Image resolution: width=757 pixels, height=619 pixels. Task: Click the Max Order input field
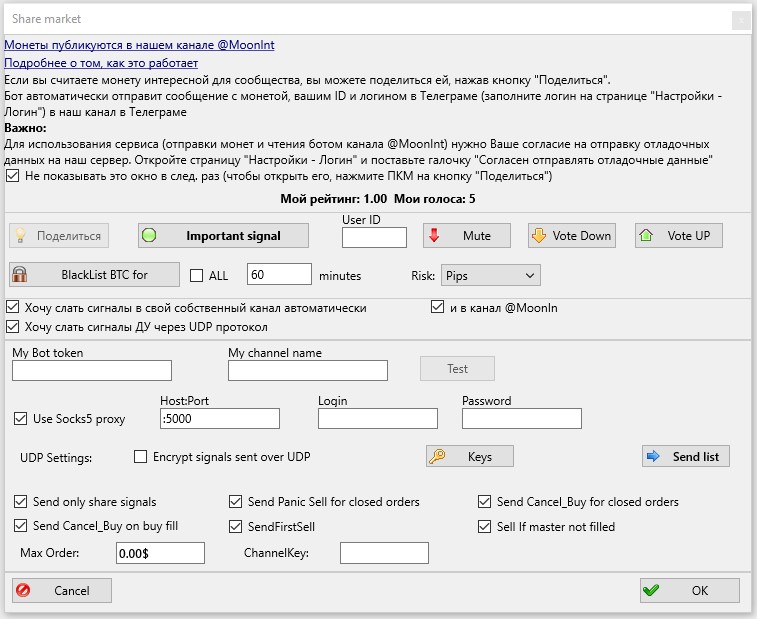tap(160, 552)
